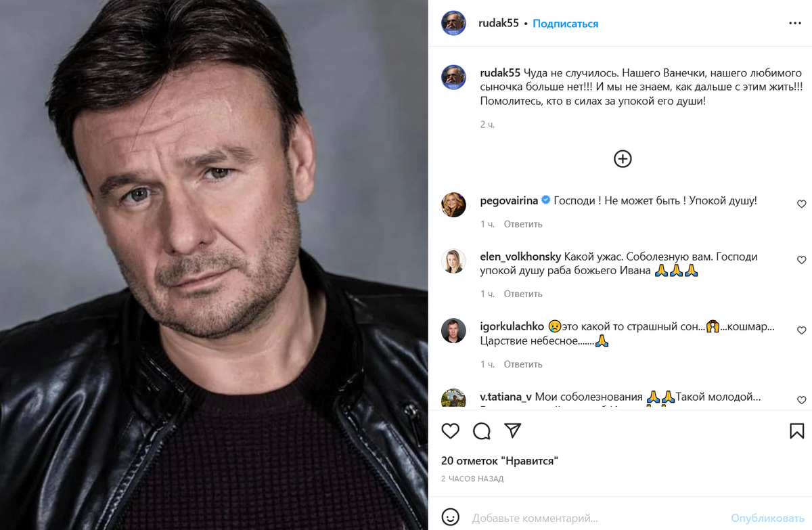The height and width of the screenshot is (530, 812).
Task: Reply to elen_volkhonsky's comment
Action: click(x=523, y=294)
